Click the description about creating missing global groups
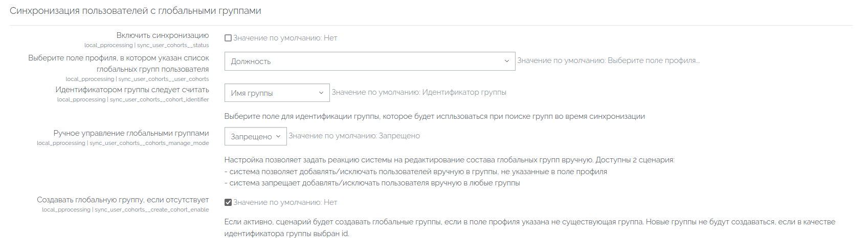Viewport: 868px width, 251px height. [529, 227]
